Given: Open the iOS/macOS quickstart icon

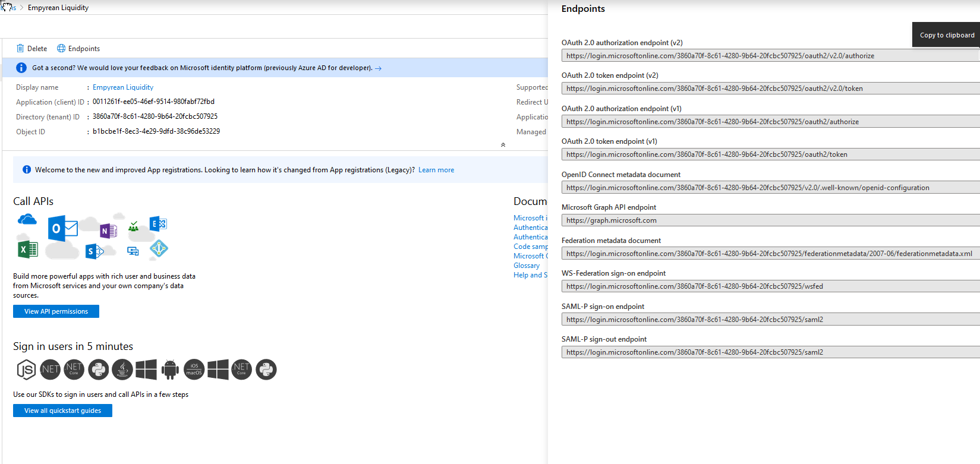Looking at the screenshot, I should click(194, 370).
